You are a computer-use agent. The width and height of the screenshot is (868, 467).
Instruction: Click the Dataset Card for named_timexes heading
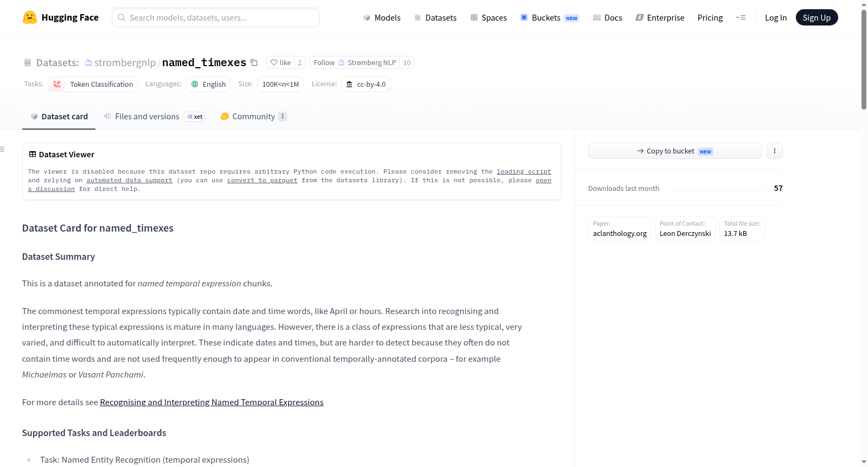tap(98, 228)
